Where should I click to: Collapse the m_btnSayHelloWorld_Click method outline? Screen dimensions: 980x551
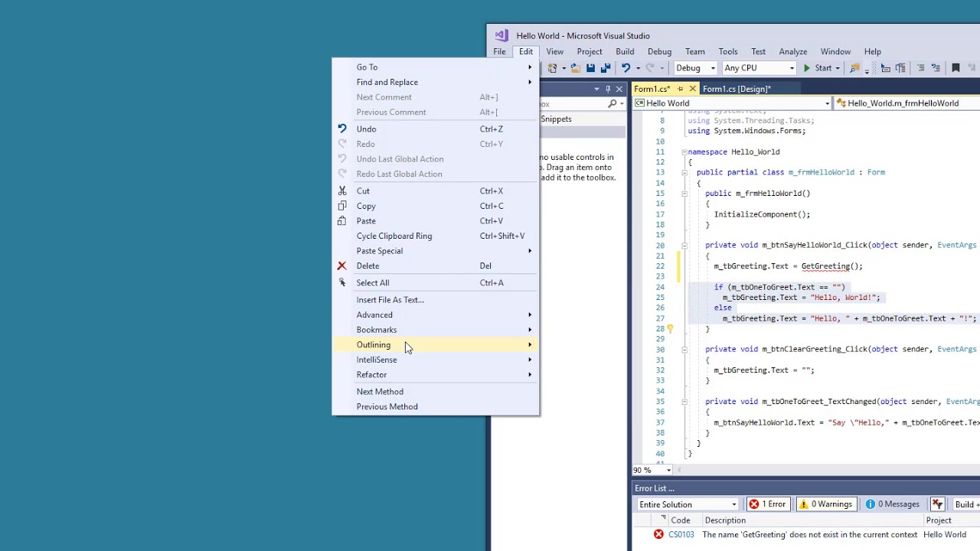684,246
